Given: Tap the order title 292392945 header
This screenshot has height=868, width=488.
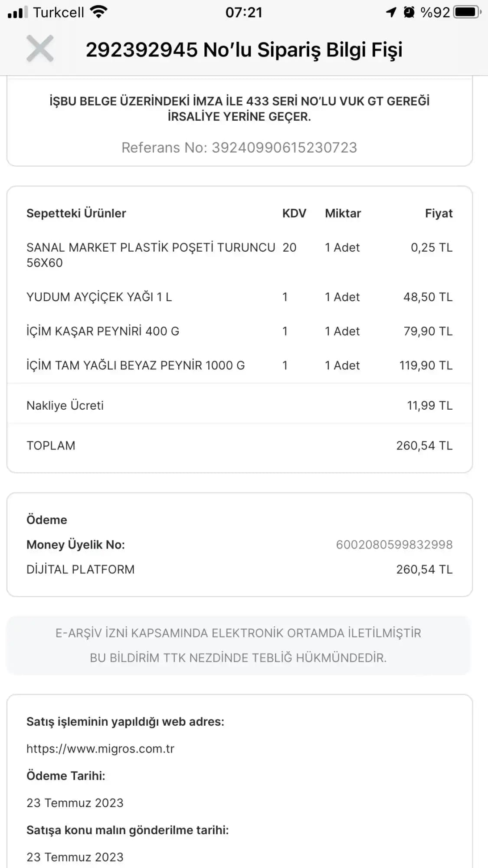Looking at the screenshot, I should 244,49.
